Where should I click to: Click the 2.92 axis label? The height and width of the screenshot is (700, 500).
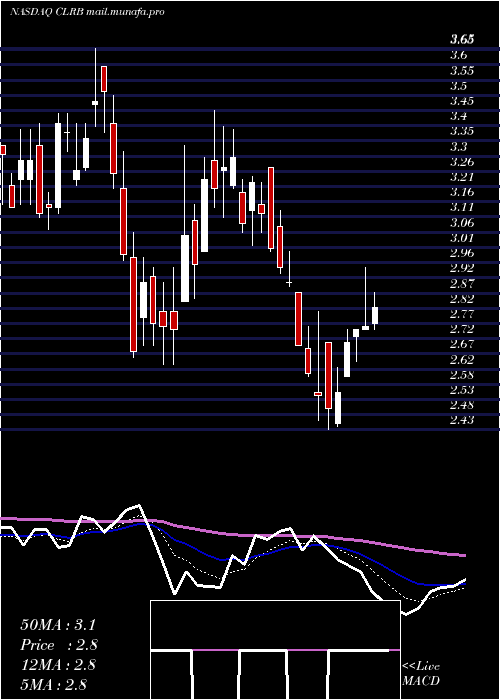tap(462, 268)
